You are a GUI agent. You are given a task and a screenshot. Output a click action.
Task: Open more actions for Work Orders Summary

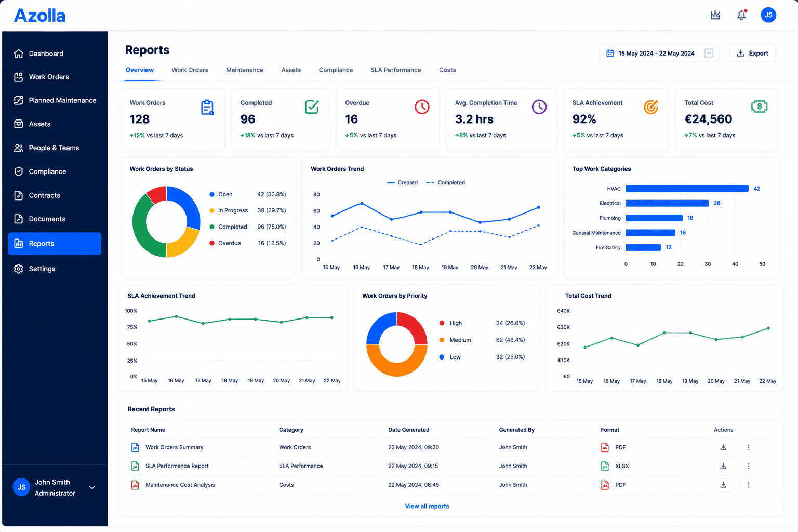point(749,447)
